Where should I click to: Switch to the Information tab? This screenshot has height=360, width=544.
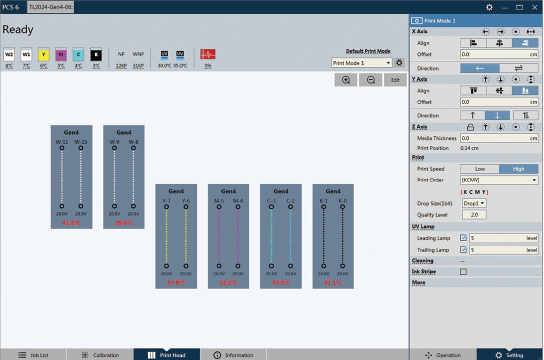(x=233, y=355)
